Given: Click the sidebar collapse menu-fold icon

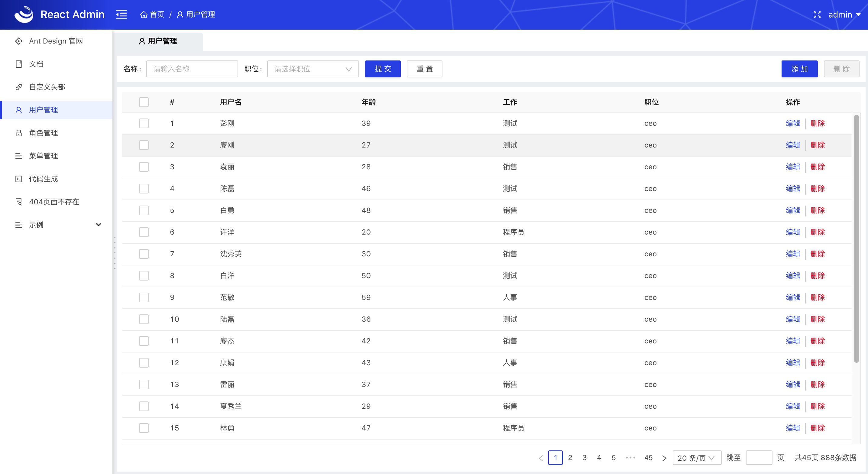Looking at the screenshot, I should (121, 15).
